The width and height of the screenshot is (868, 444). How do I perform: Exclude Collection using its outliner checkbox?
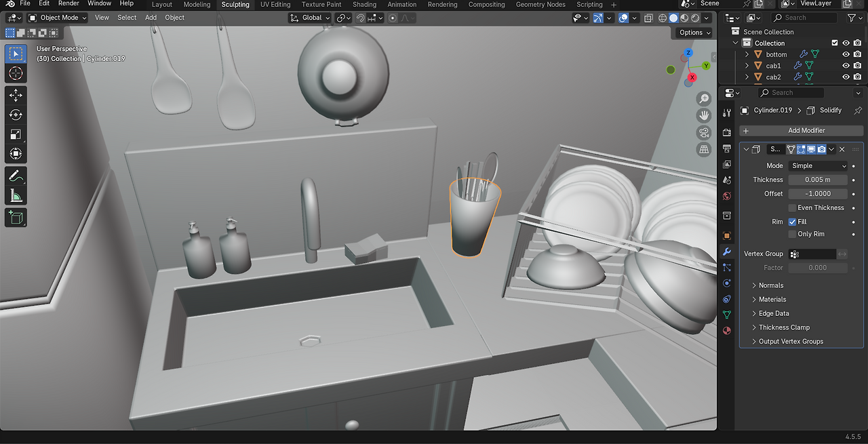835,43
